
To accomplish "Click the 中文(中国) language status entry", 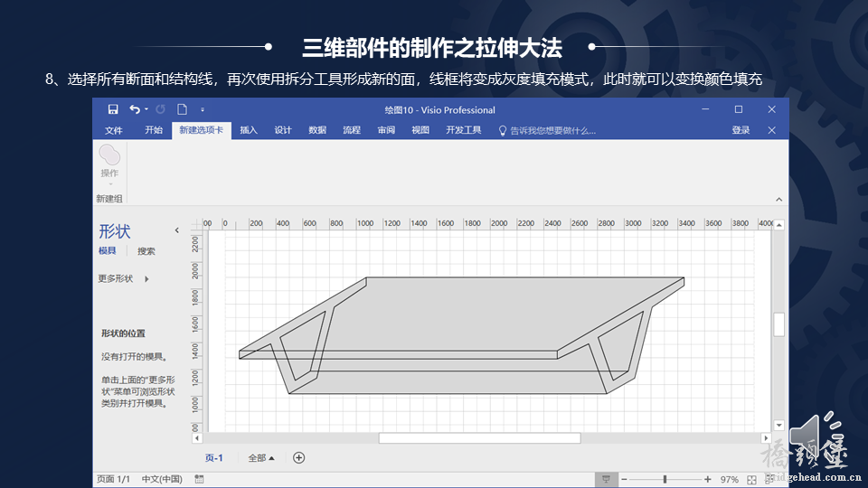I will click(x=162, y=479).
